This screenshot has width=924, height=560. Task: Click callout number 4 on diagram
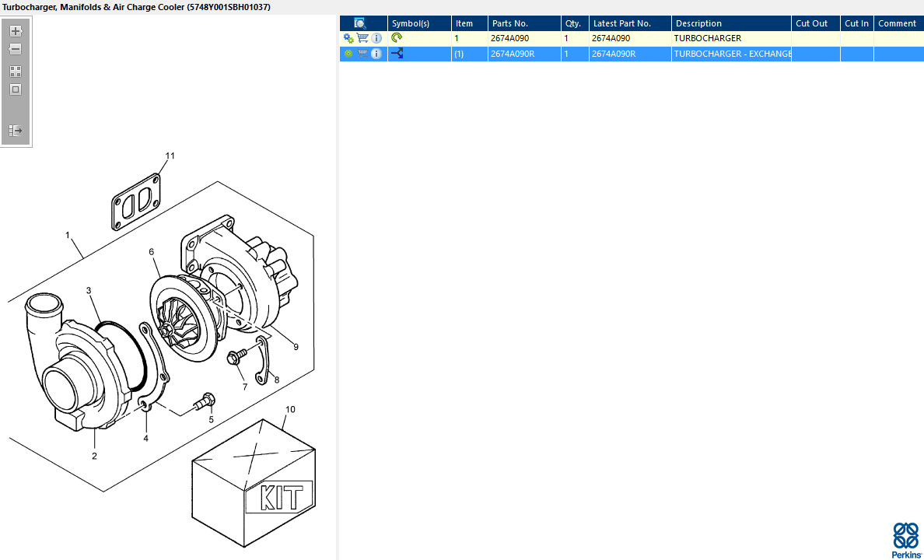pyautogui.click(x=145, y=438)
